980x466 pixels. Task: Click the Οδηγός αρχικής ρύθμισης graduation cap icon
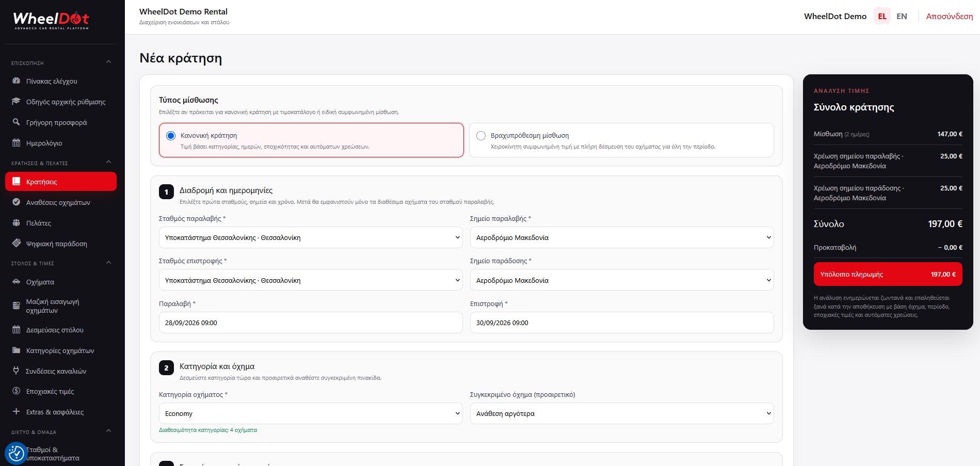pyautogui.click(x=16, y=102)
